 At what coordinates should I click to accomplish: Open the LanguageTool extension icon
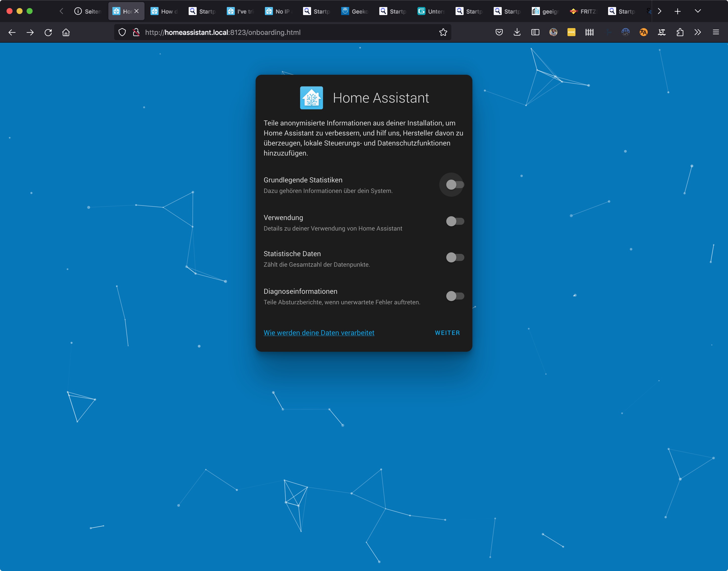[x=662, y=32]
